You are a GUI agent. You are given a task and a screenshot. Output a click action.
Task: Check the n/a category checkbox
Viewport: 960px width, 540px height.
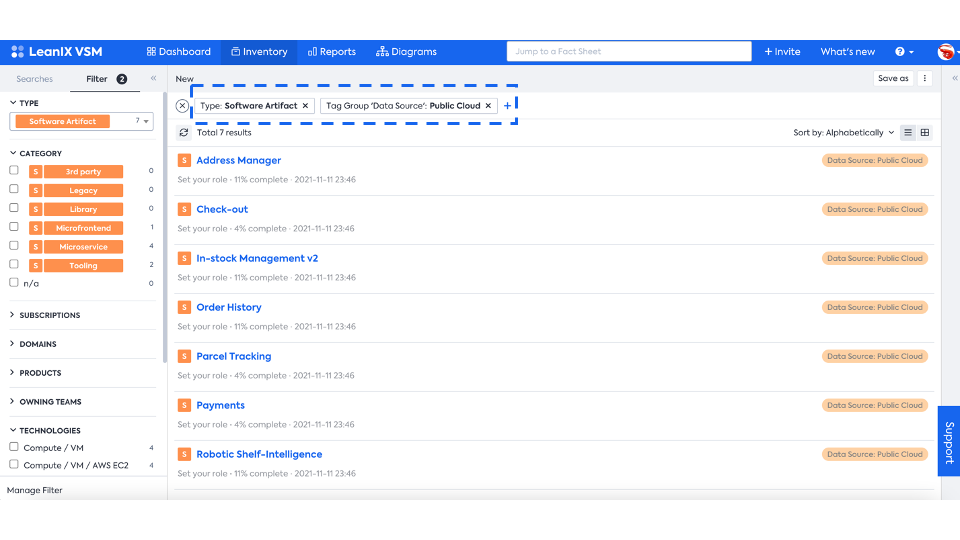click(x=14, y=283)
